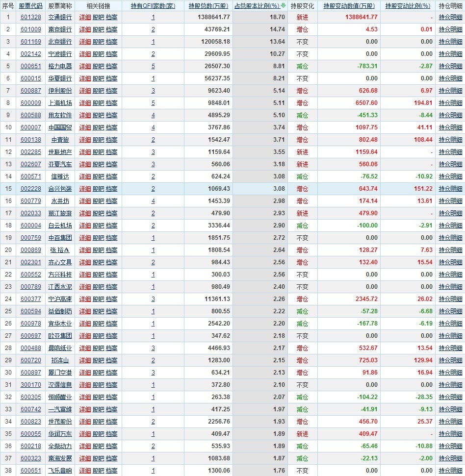Open 详细 link for 合兴包装 row
Screen dimensions: 465x476
pos(85,189)
